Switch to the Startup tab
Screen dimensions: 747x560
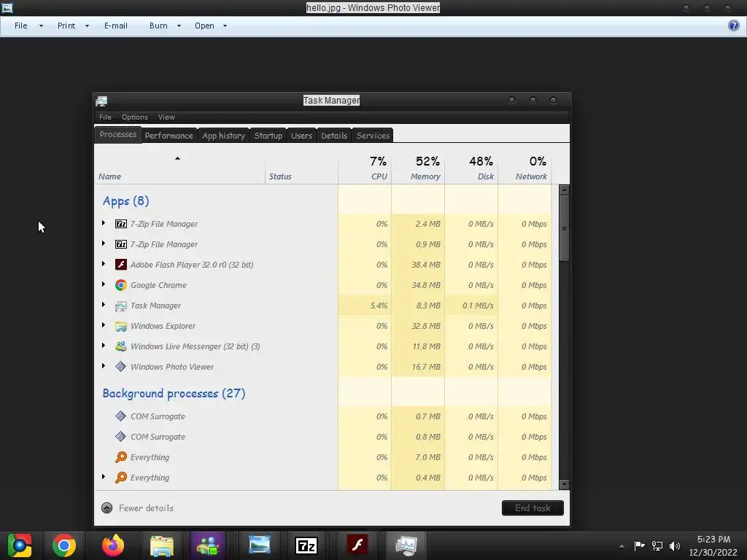268,136
